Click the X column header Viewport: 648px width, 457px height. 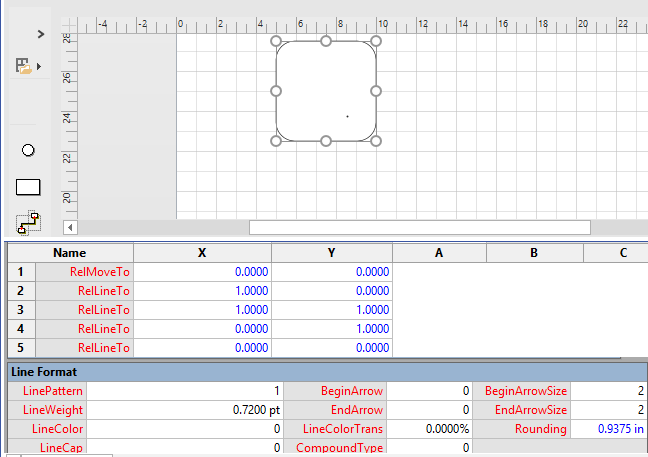click(202, 253)
